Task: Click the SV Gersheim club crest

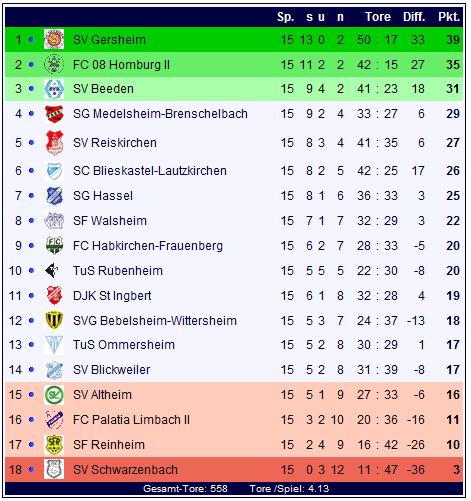Action: pos(54,39)
